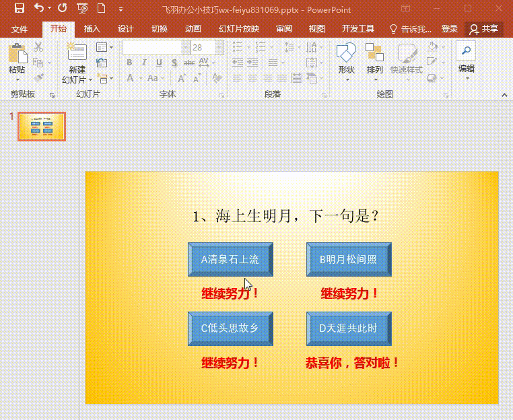Click the 告诉我 search box
This screenshot has width=513, height=420.
click(411, 30)
